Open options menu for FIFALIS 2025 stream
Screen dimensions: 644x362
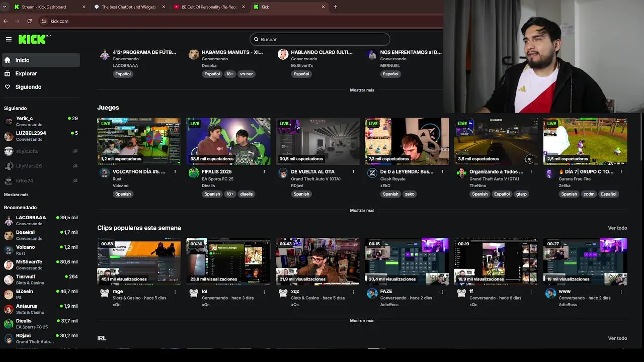264,172
